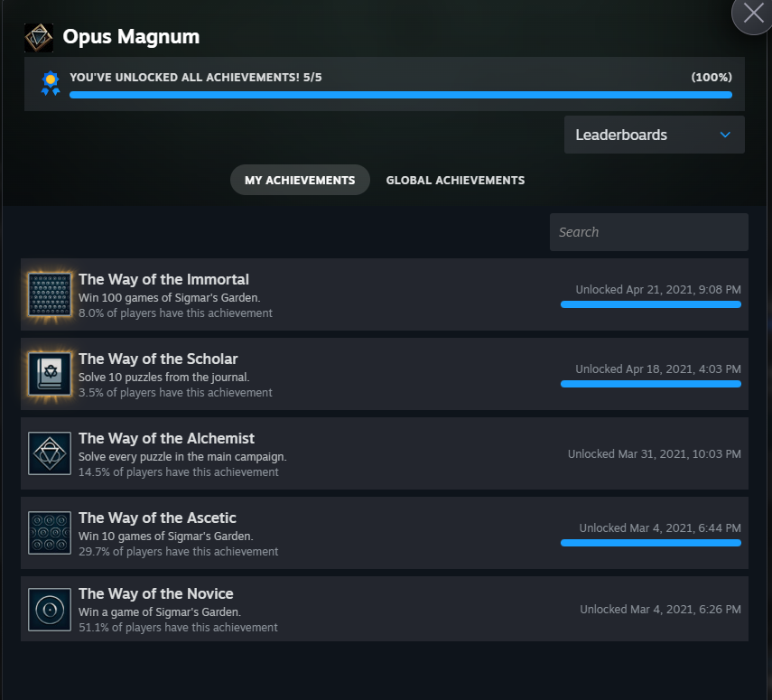The width and height of the screenshot is (772, 700).
Task: Switch to My Achievements tab
Action: (x=300, y=180)
